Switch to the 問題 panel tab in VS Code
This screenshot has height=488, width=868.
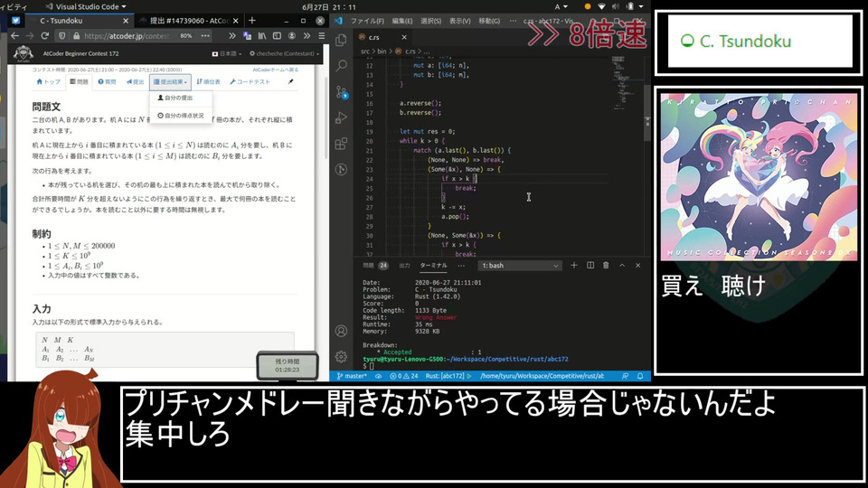click(x=375, y=266)
